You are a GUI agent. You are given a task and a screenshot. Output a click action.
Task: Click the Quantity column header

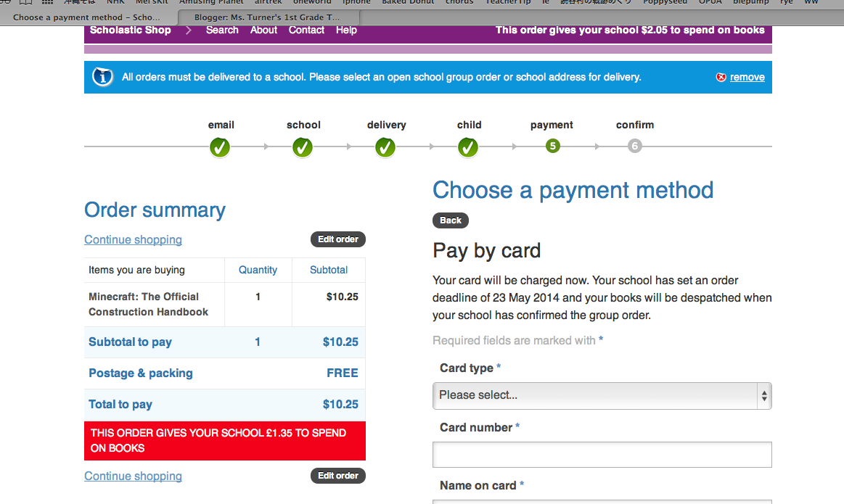258,270
